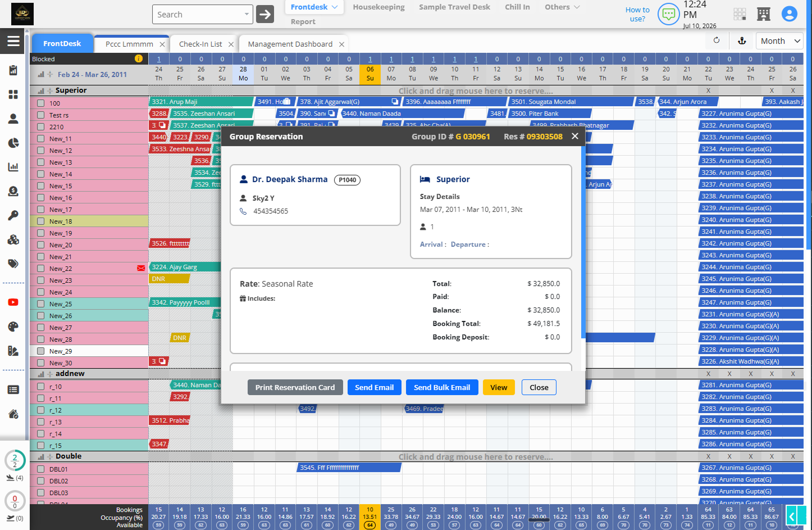Open the Month view dropdown
Screen dimensions: 812x530
point(779,40)
